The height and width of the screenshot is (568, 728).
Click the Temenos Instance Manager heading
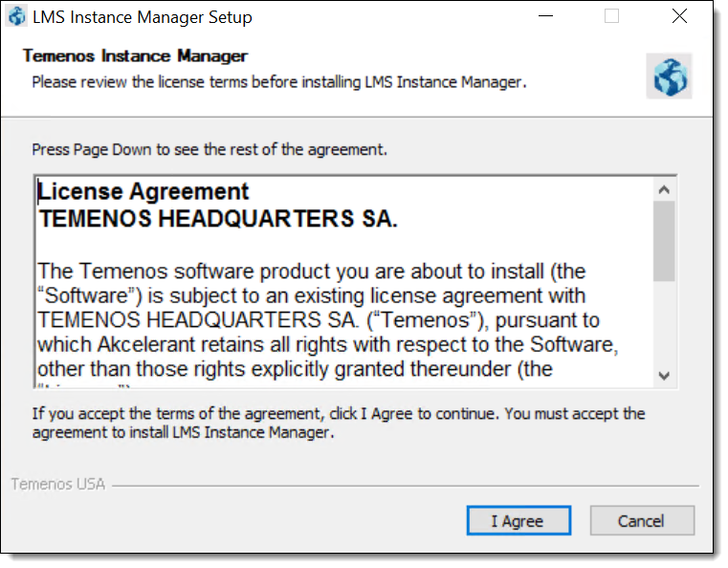point(135,55)
